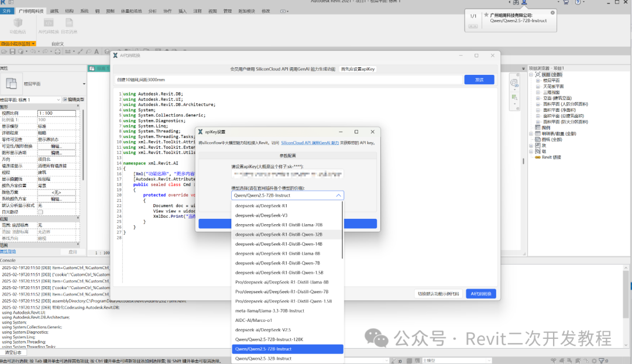Switch to the 结构 ribbon tab

(69, 11)
